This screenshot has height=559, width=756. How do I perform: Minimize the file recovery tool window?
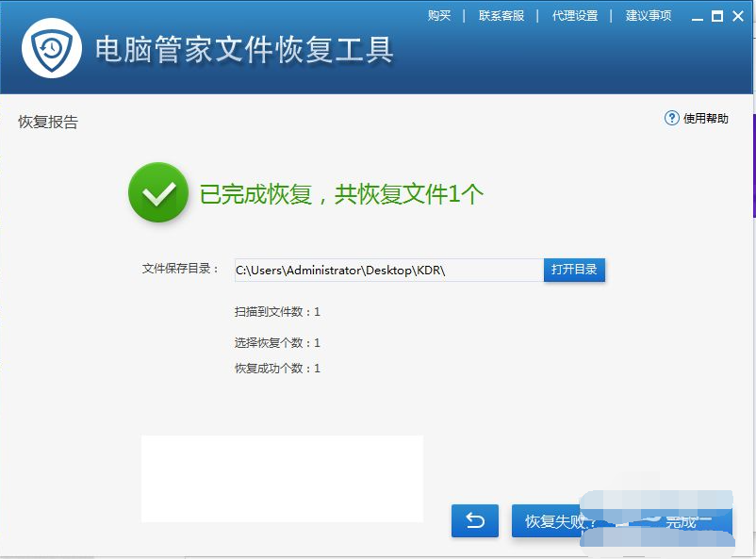pos(696,16)
